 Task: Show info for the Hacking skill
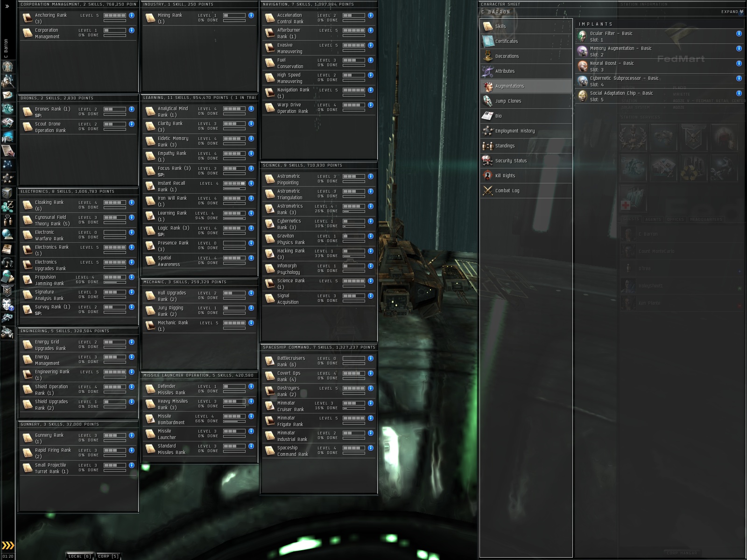[371, 251]
